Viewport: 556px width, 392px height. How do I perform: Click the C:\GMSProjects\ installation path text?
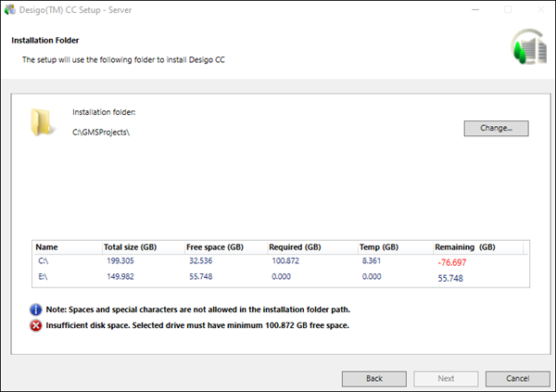tap(101, 133)
